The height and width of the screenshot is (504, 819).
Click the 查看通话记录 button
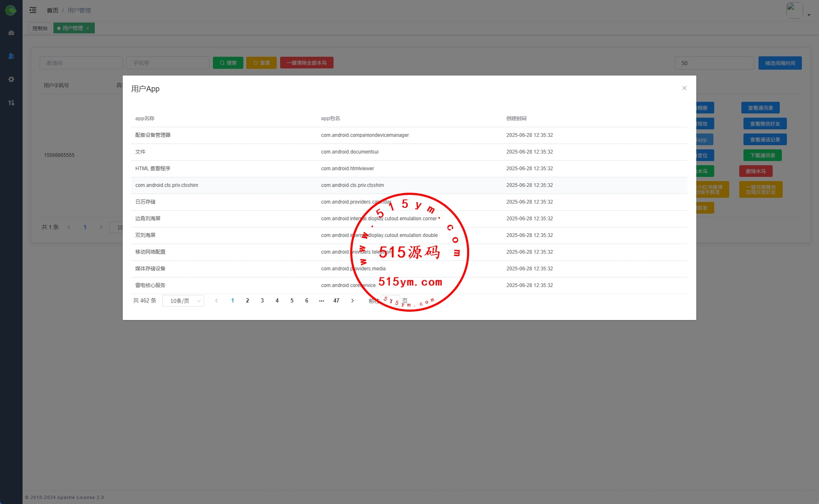[765, 140]
